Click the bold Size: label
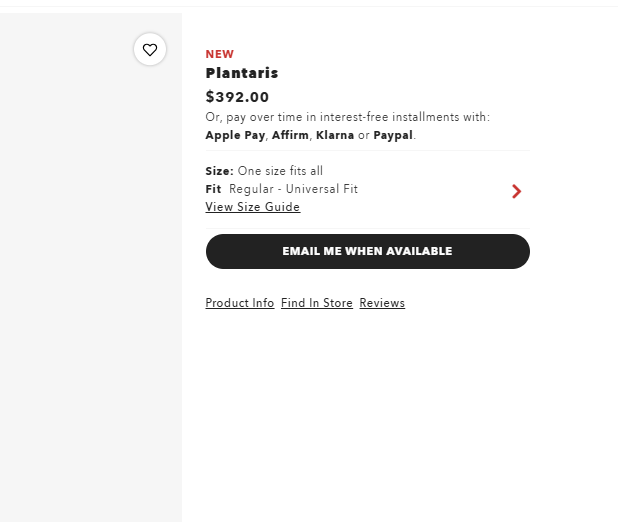618x522 pixels. coord(219,171)
